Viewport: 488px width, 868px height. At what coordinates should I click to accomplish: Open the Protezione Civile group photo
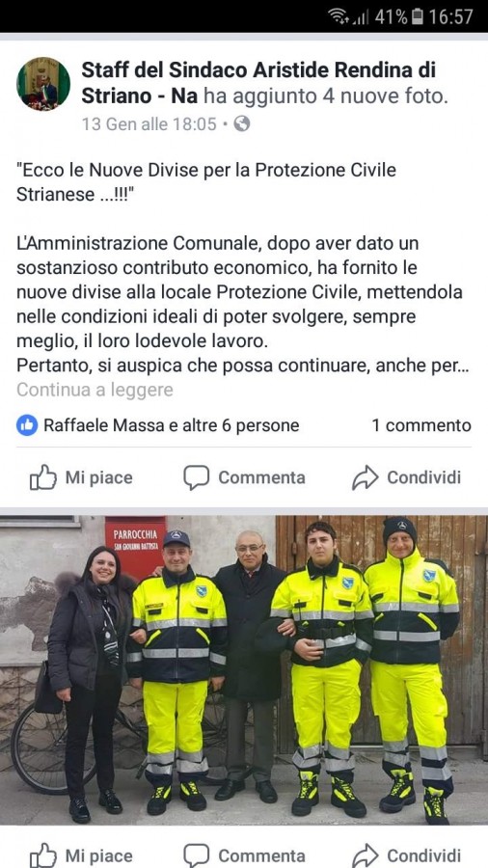244,670
